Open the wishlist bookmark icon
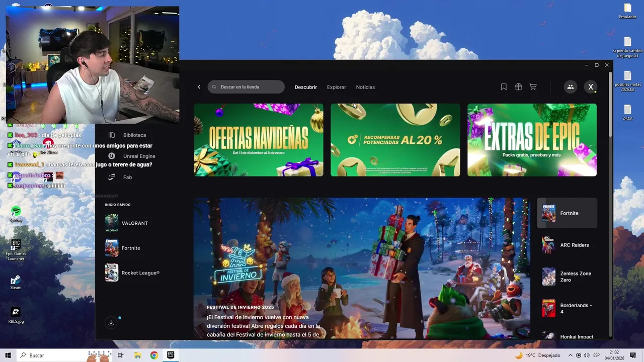Image resolution: width=644 pixels, height=362 pixels. pos(504,87)
